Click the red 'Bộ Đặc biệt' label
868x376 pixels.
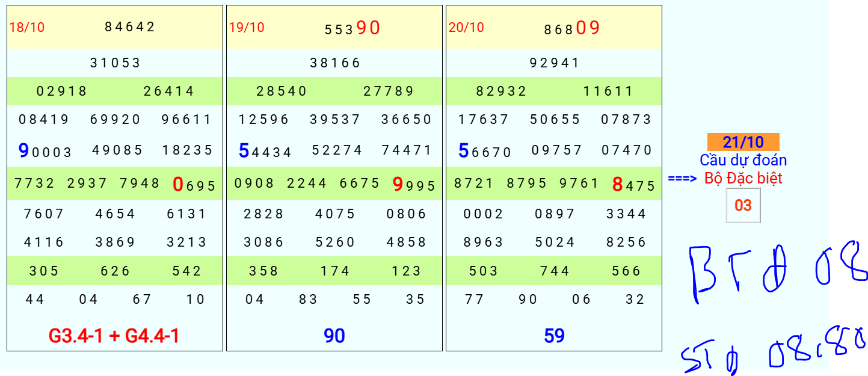coord(743,178)
